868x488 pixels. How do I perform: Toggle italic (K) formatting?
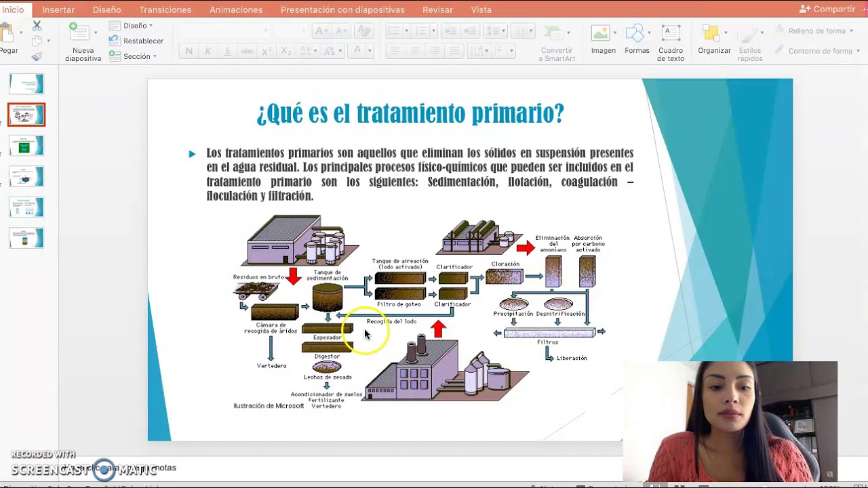208,51
